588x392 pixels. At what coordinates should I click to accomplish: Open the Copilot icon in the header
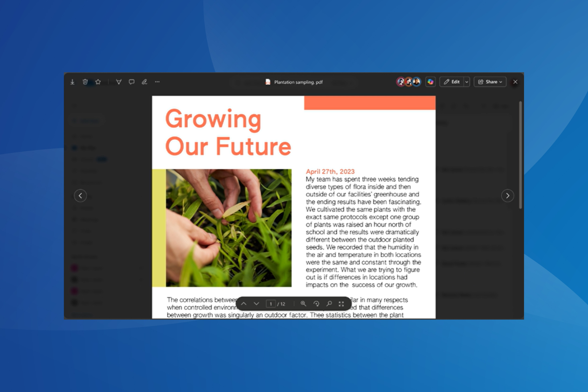[x=430, y=82]
